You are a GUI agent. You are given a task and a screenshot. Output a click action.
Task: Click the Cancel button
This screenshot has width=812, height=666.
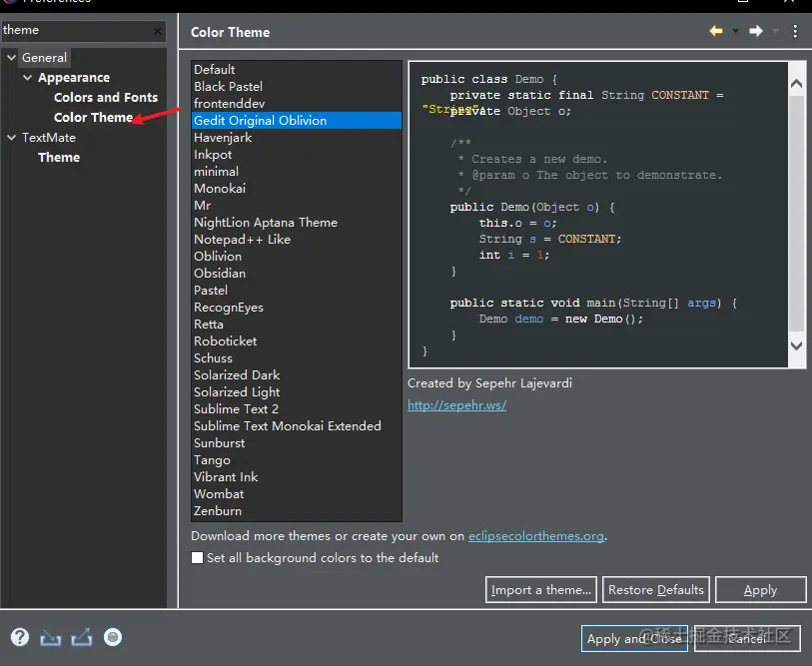tap(747, 639)
